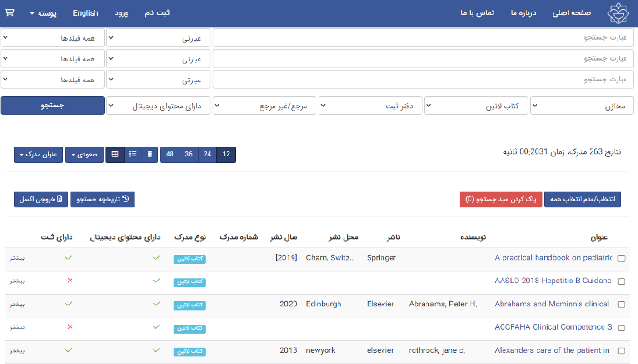Click the library logo in the header
This screenshot has height=364, width=638.
pyautogui.click(x=618, y=13)
